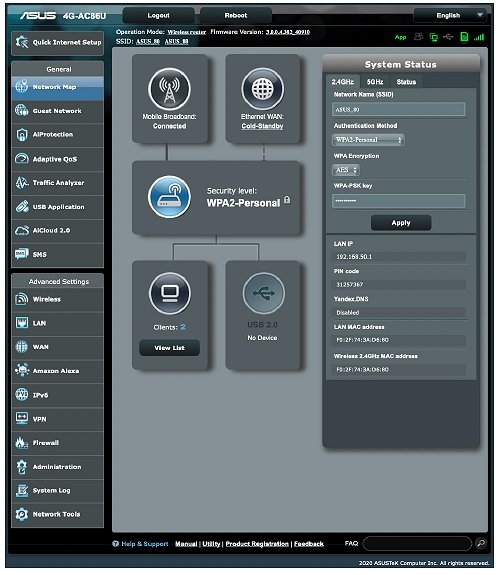The image size is (503, 575).
Task: Open Amazon Alexa settings
Action: pyautogui.click(x=58, y=371)
